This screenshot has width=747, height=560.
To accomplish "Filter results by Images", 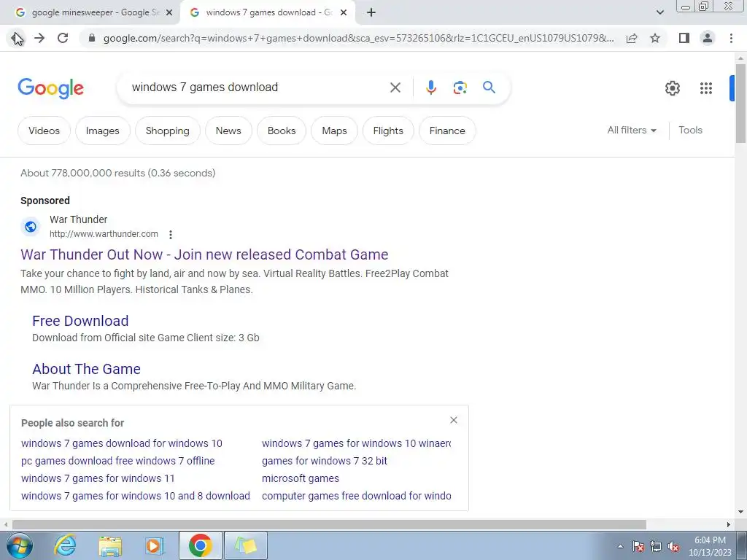I will [x=102, y=131].
